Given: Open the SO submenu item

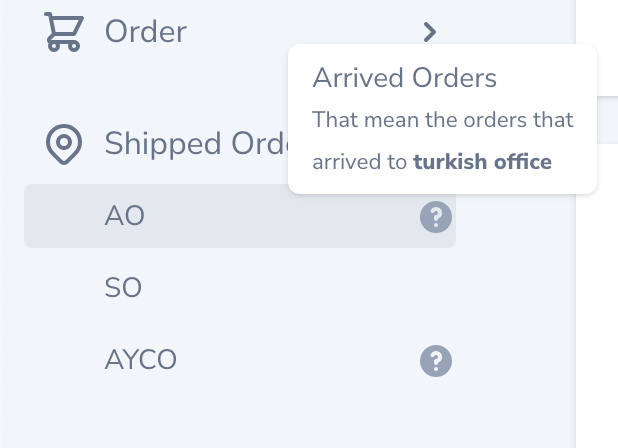Looking at the screenshot, I should pos(123,288).
